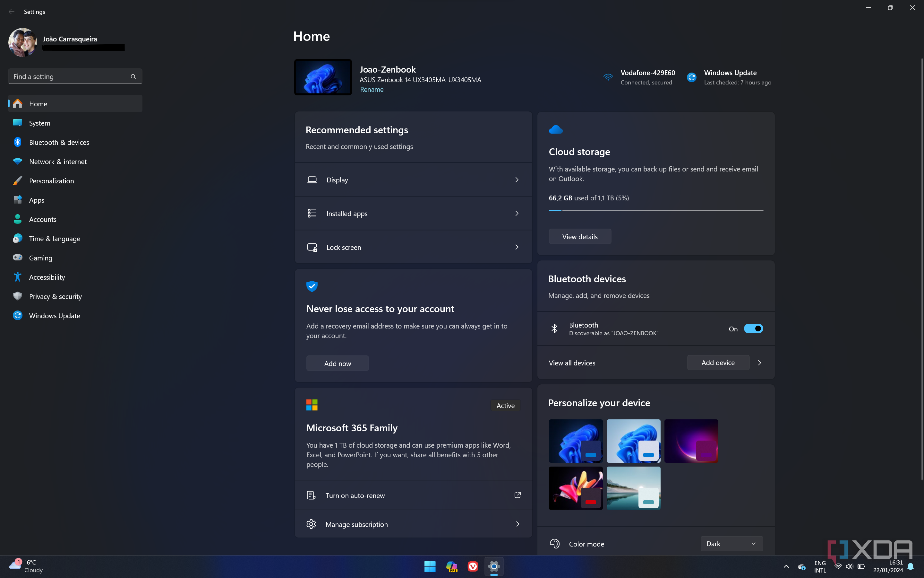This screenshot has height=578, width=924.
Task: Open the Color mode Dark dropdown
Action: (732, 544)
